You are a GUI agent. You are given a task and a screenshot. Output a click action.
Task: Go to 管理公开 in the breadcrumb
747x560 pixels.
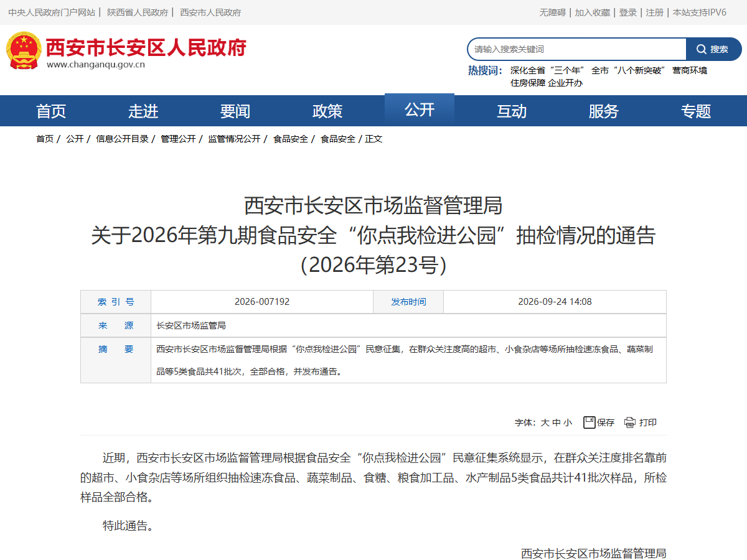[178, 139]
